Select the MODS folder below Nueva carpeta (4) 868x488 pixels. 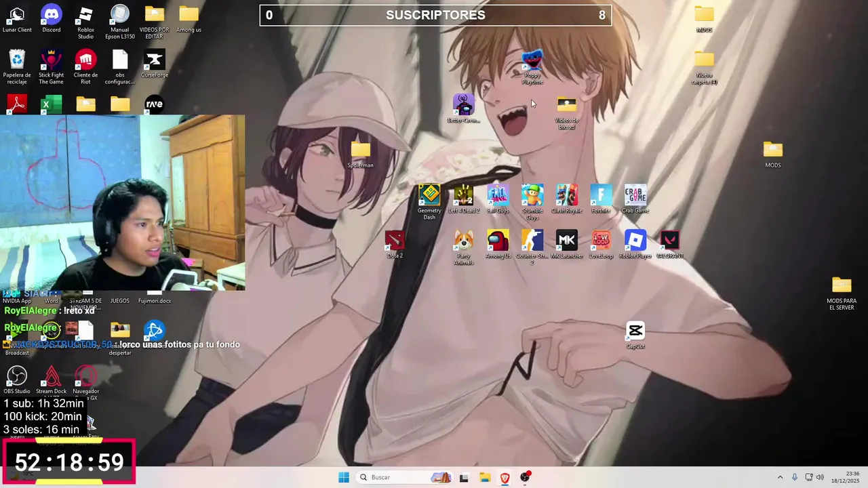click(x=773, y=154)
